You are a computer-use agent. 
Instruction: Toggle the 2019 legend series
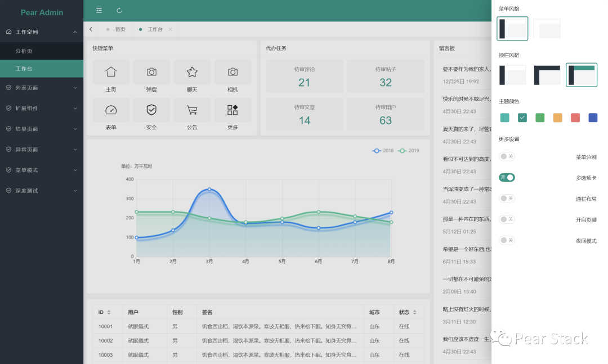click(x=409, y=150)
